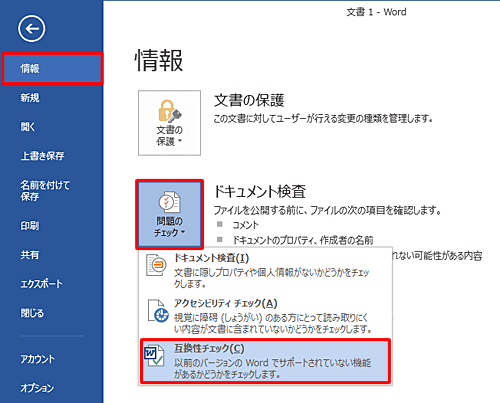Select 互換性チェック(C) from the dropdown
Viewport: 500px width, 403px height.
point(265,361)
